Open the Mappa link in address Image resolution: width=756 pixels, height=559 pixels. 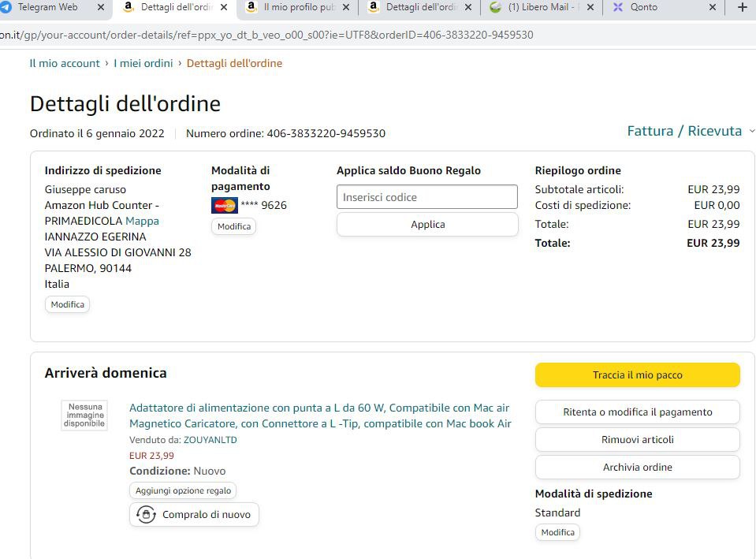coord(142,221)
